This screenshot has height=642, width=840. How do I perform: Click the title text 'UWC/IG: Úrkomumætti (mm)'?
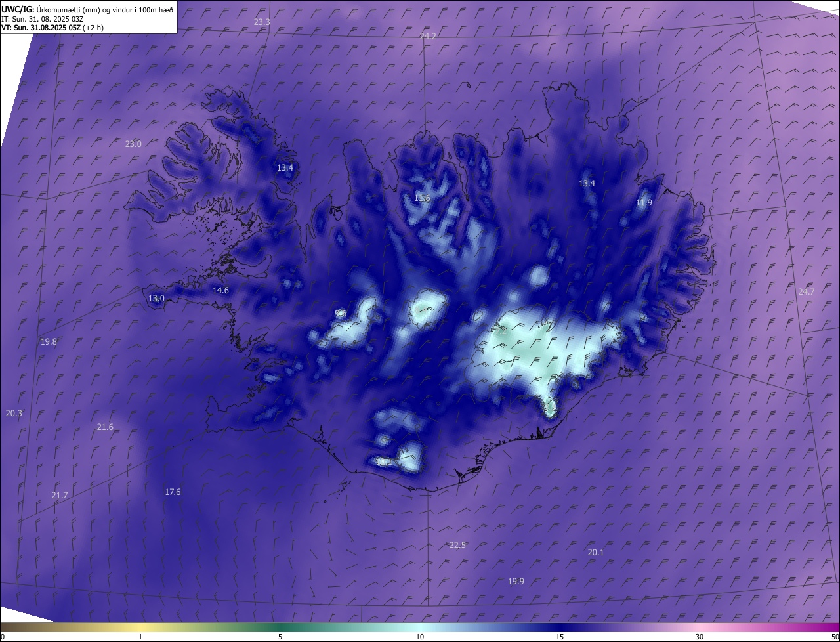pyautogui.click(x=51, y=9)
